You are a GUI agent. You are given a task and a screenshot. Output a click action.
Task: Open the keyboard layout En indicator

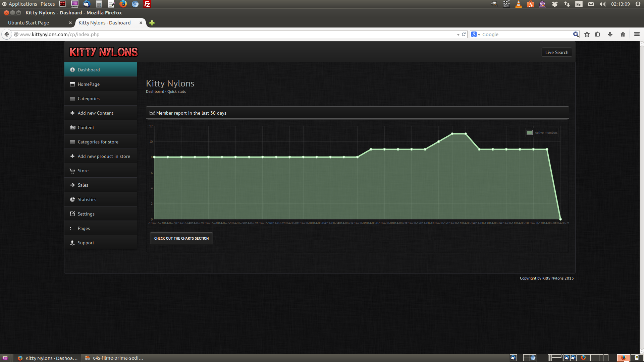579,4
